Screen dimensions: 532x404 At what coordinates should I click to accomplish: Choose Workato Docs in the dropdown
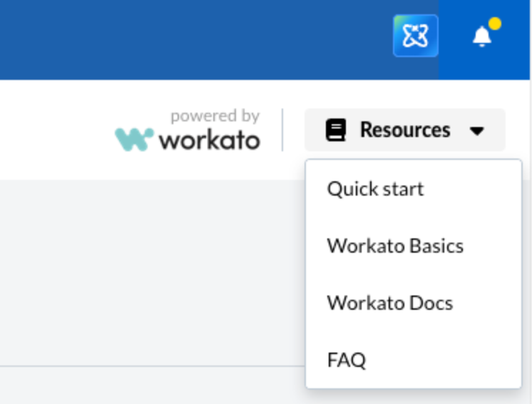[389, 303]
